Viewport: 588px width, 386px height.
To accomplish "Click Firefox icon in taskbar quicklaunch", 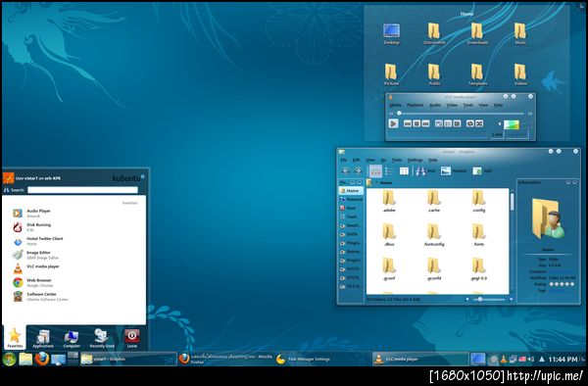I will [x=42, y=359].
